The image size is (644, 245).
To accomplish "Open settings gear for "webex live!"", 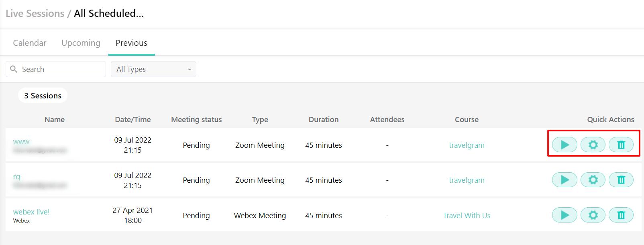I will (x=593, y=215).
